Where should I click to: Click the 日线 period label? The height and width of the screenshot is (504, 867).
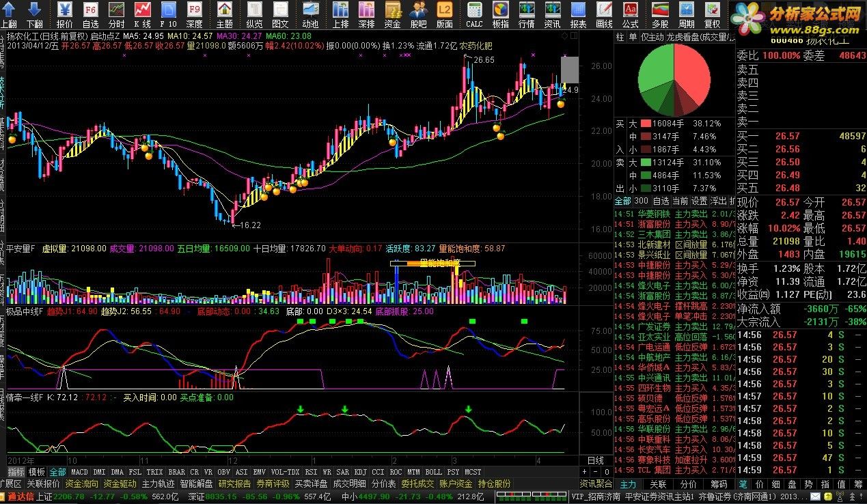[x=595, y=460]
